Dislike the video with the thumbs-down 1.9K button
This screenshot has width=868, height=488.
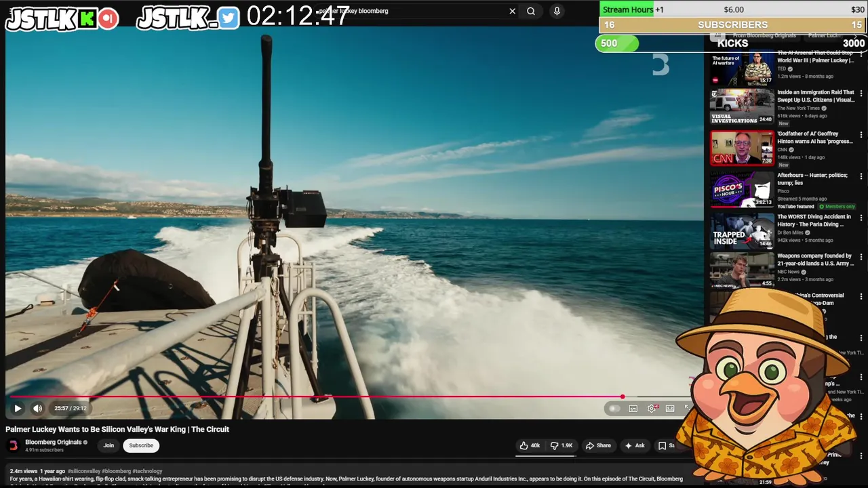pyautogui.click(x=561, y=445)
